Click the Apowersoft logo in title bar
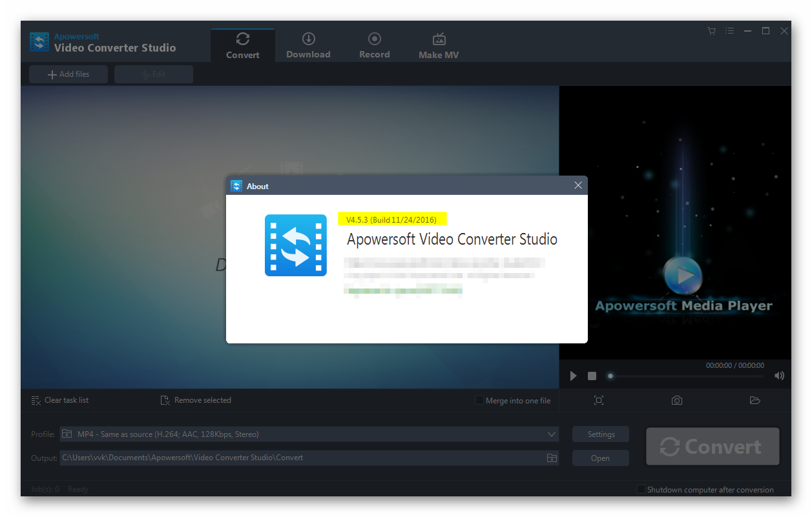 coord(39,42)
